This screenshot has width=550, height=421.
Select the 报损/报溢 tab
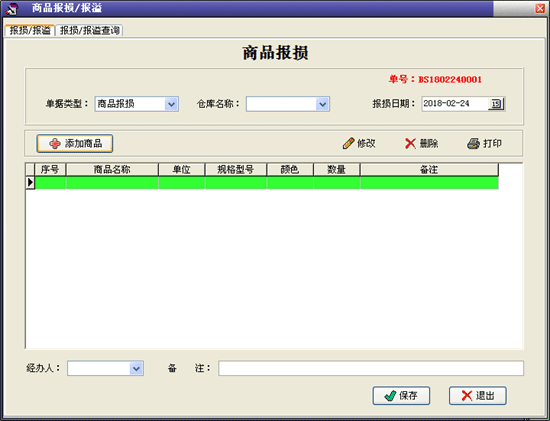(x=30, y=31)
